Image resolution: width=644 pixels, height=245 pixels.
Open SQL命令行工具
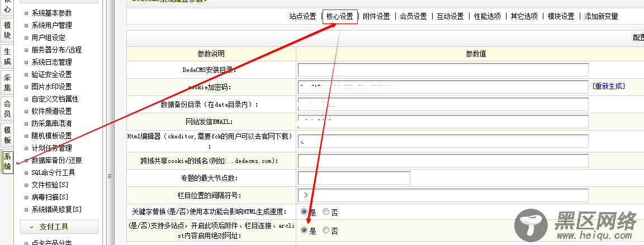(x=53, y=173)
